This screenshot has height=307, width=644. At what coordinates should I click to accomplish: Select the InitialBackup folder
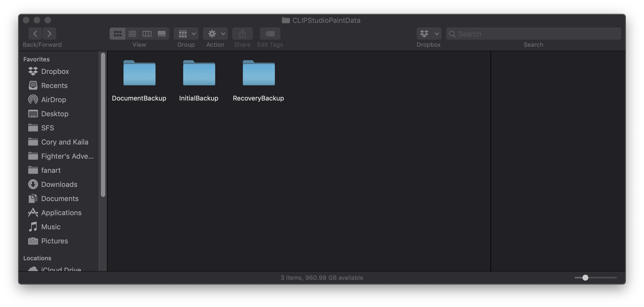pos(199,73)
